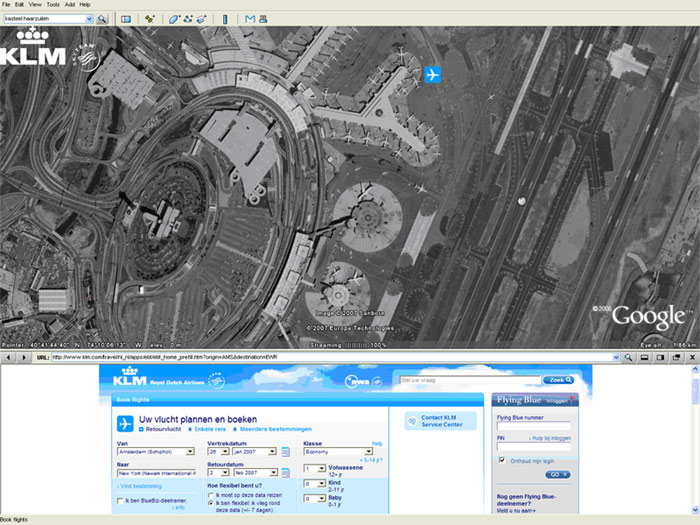Select the Add Polygon toolbar icon
This screenshot has width=700, height=525.
coord(174,19)
